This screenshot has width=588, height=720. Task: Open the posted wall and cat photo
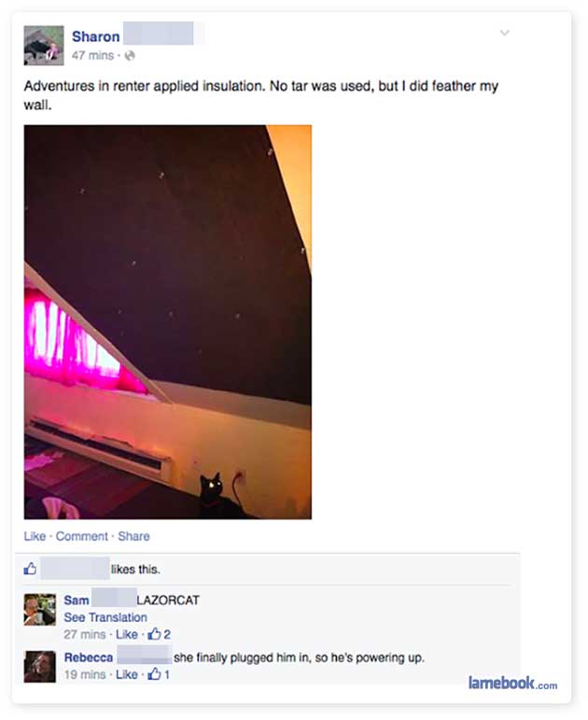(x=168, y=322)
